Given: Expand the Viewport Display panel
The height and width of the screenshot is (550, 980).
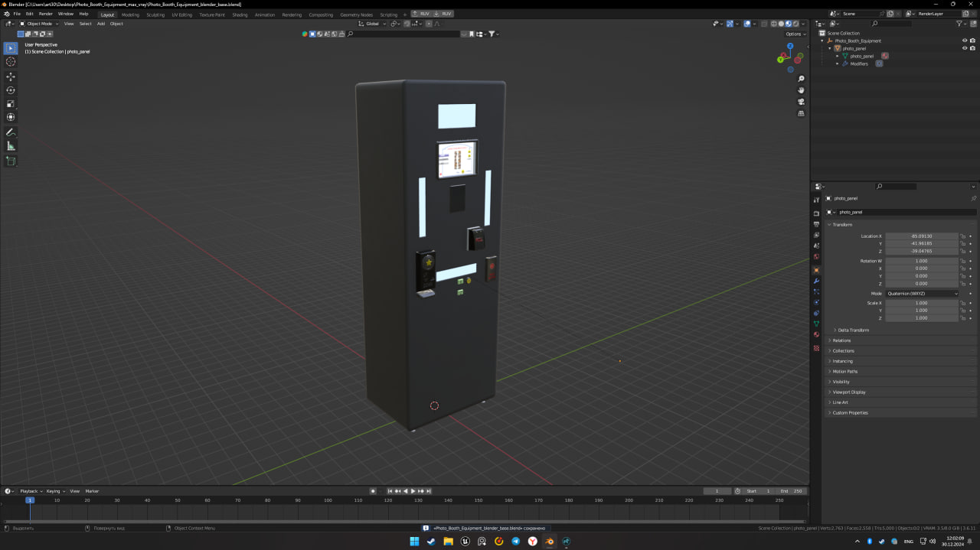Looking at the screenshot, I should coord(849,392).
